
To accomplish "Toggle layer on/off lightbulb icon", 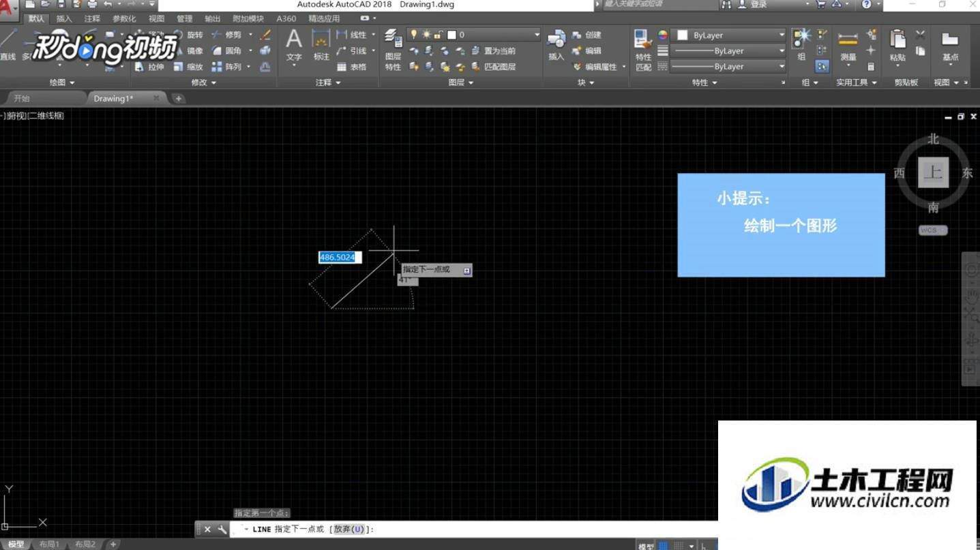I will pos(413,34).
